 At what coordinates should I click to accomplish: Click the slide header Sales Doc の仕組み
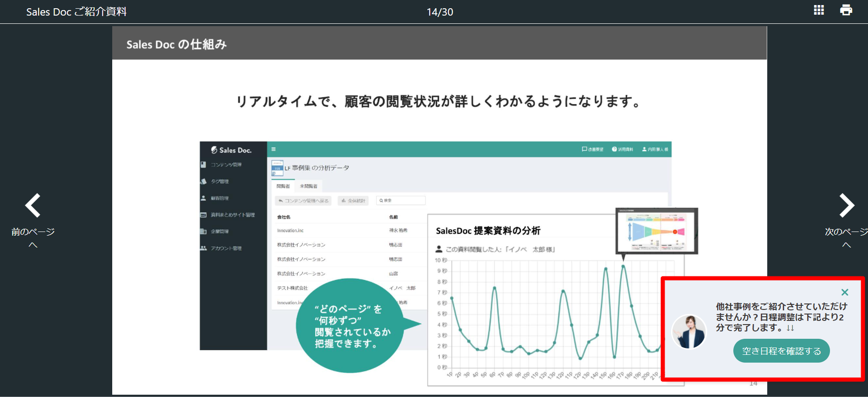(x=176, y=44)
